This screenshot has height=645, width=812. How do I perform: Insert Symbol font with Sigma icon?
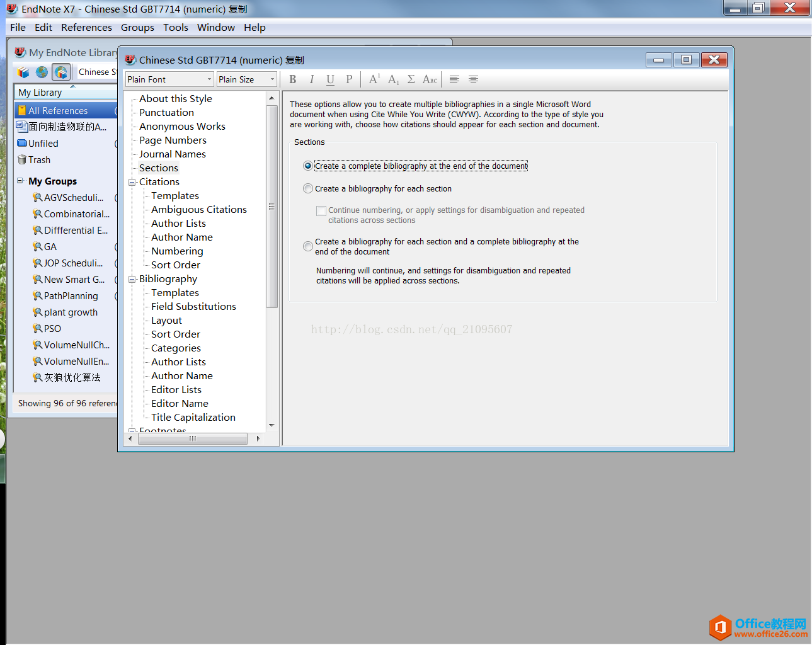(x=411, y=79)
